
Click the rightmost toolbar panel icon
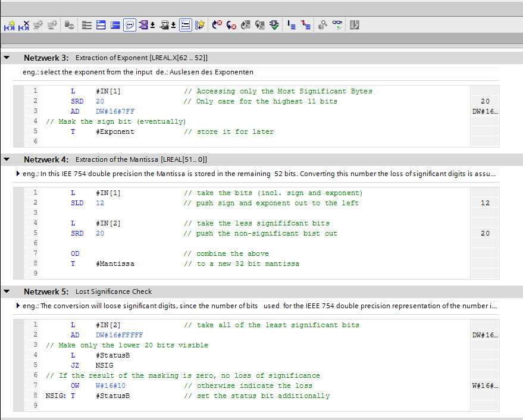(x=355, y=25)
